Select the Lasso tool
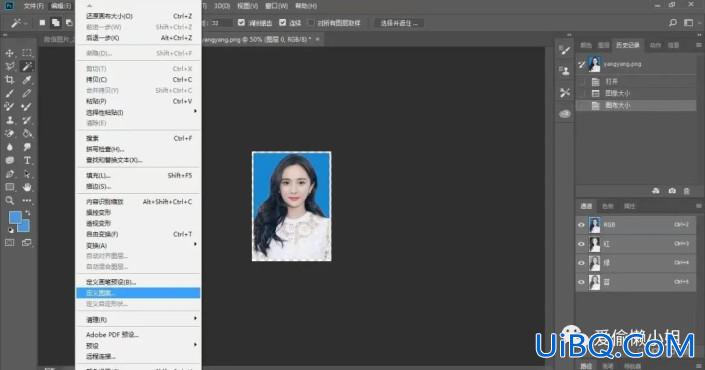Screen dimensions: 705x370 click(x=9, y=67)
